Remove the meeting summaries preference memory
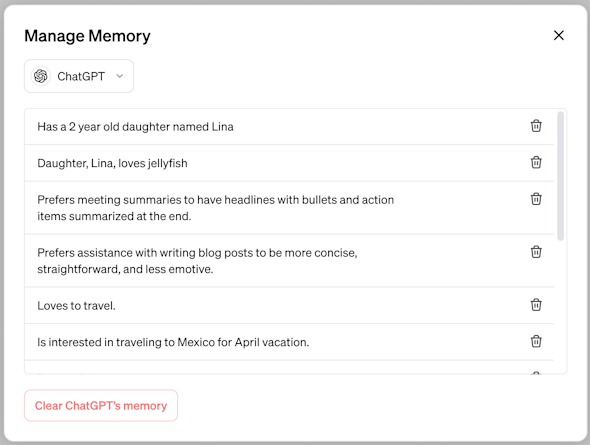Viewport: 590px width, 445px height. coord(536,199)
